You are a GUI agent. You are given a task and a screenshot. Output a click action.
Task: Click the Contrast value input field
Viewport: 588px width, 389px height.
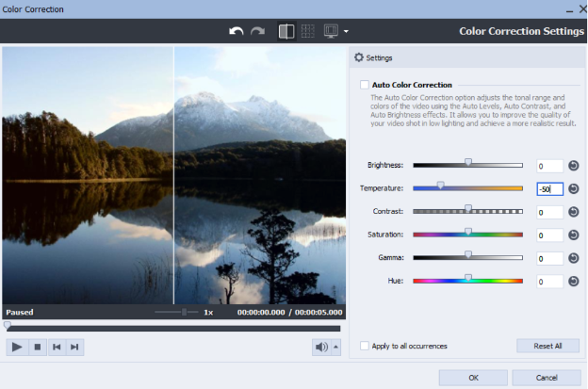click(549, 212)
